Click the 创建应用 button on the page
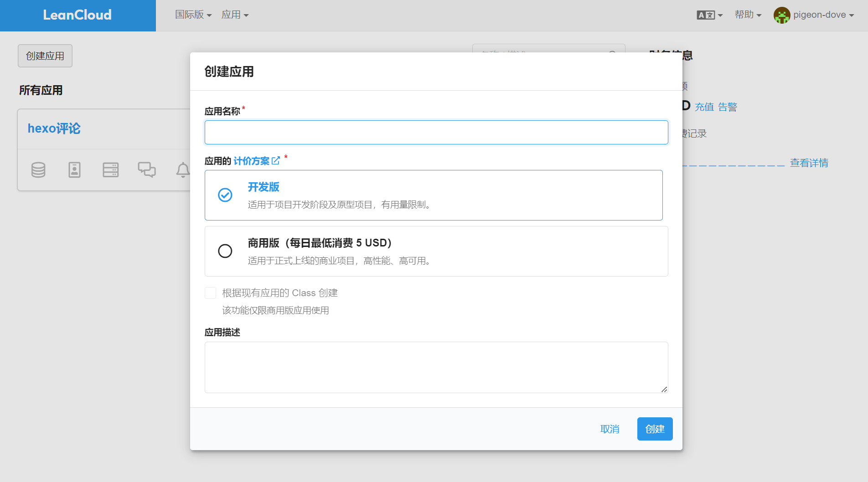The width and height of the screenshot is (868, 482). point(45,56)
